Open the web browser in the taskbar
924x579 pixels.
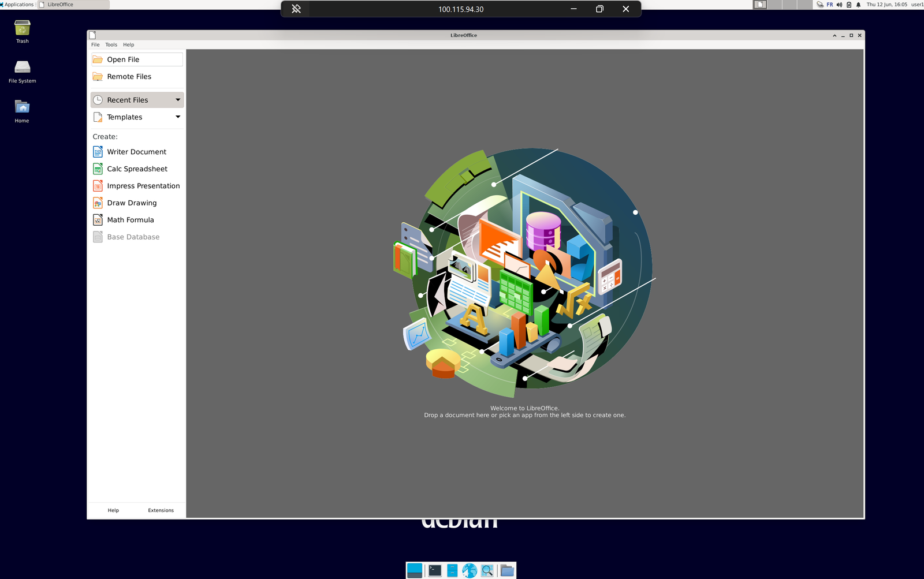point(470,570)
